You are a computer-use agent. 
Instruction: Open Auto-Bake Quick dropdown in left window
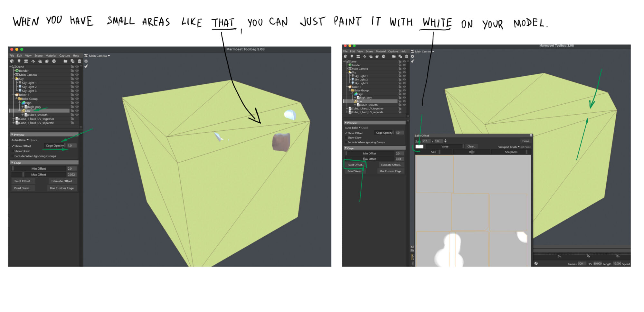pos(24,140)
